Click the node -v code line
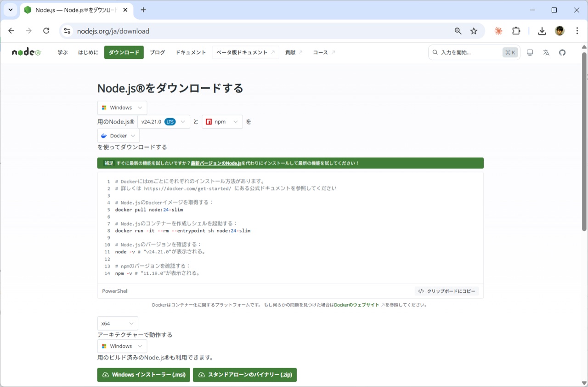The height and width of the screenshot is (387, 588). click(x=160, y=252)
